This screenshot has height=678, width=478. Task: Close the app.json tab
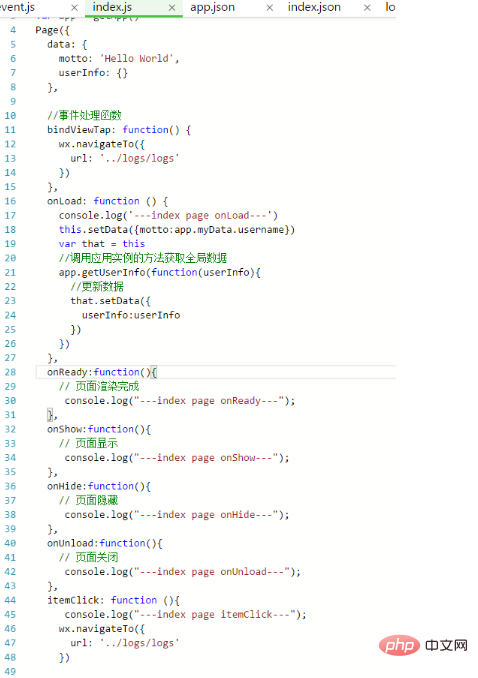pos(269,8)
